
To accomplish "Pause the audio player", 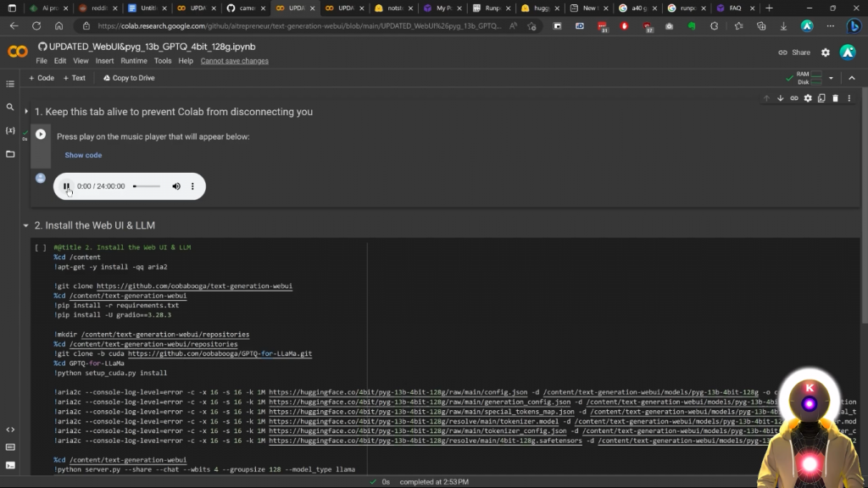I will pyautogui.click(x=66, y=186).
